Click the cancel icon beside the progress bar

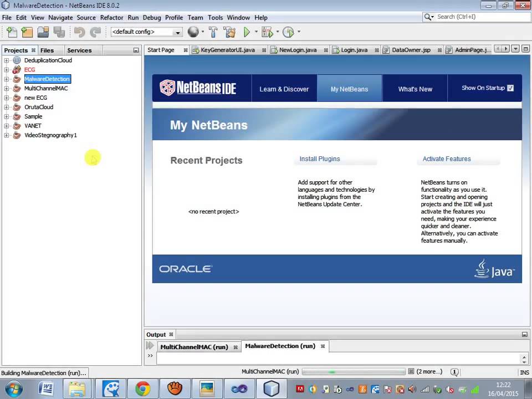coord(411,371)
